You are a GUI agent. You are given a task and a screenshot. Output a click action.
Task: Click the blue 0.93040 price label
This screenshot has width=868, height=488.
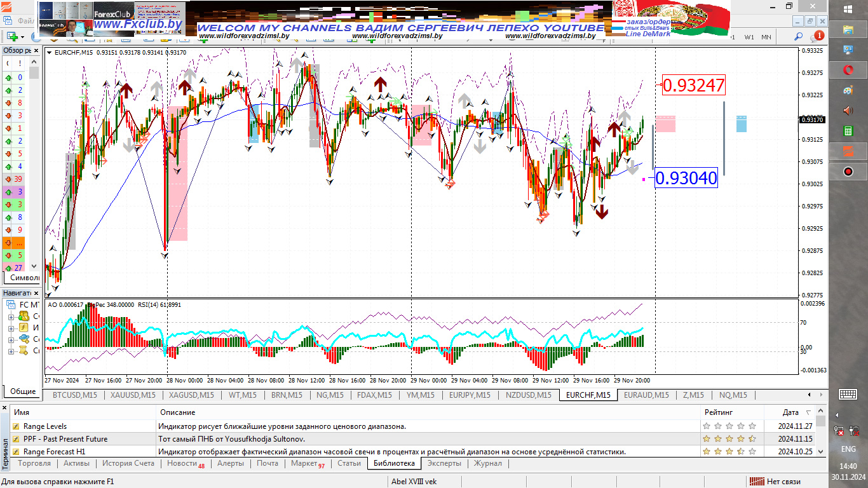[x=686, y=178]
